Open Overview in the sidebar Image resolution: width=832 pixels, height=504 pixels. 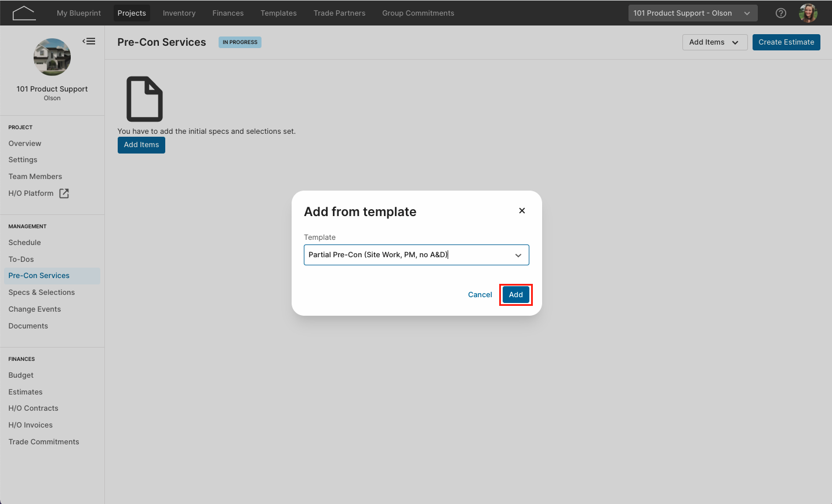point(25,144)
